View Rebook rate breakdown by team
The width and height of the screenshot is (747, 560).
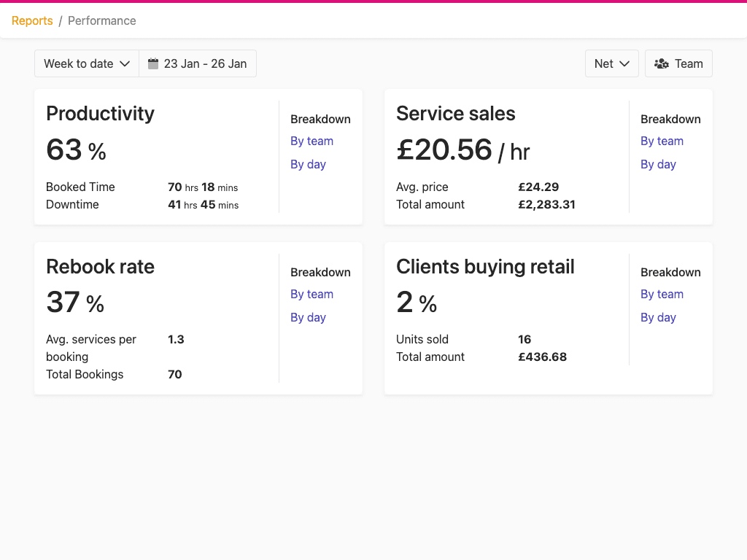click(x=311, y=294)
